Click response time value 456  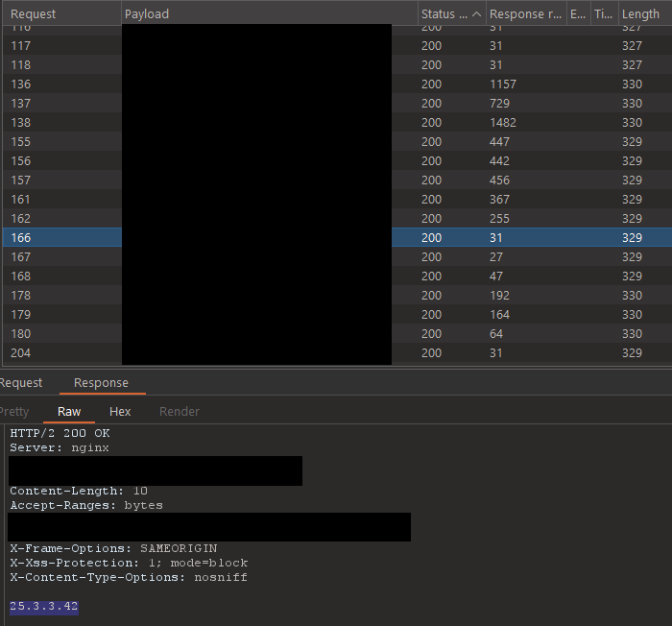point(499,181)
